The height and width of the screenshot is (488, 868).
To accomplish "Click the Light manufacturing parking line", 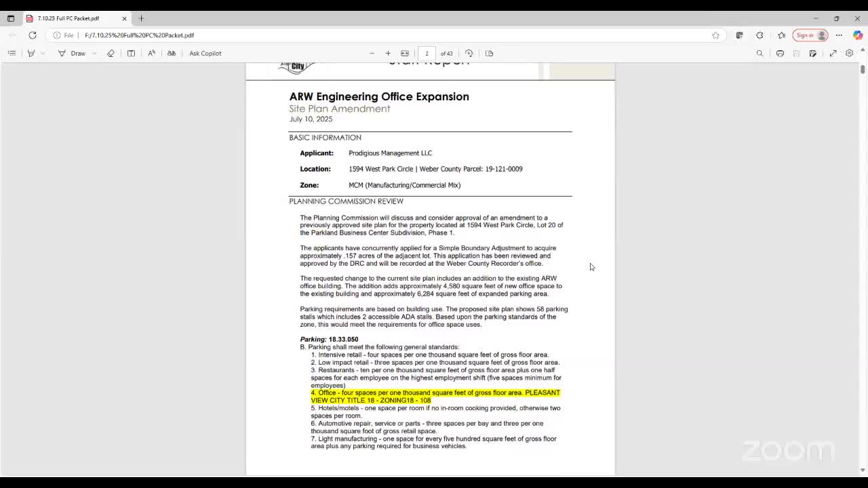I will (433, 443).
